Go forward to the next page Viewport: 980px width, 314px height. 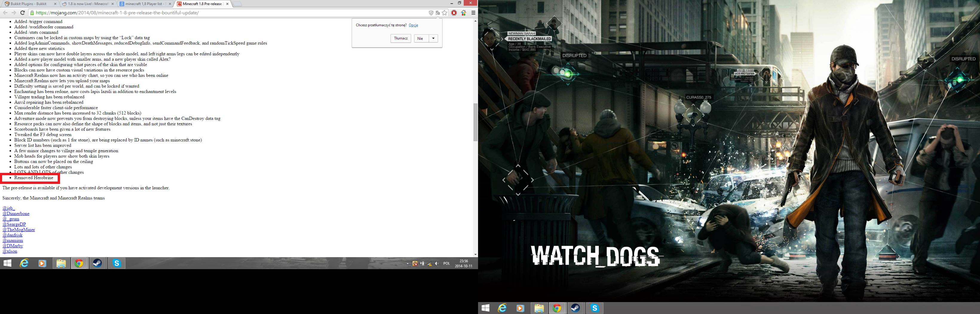click(x=14, y=13)
